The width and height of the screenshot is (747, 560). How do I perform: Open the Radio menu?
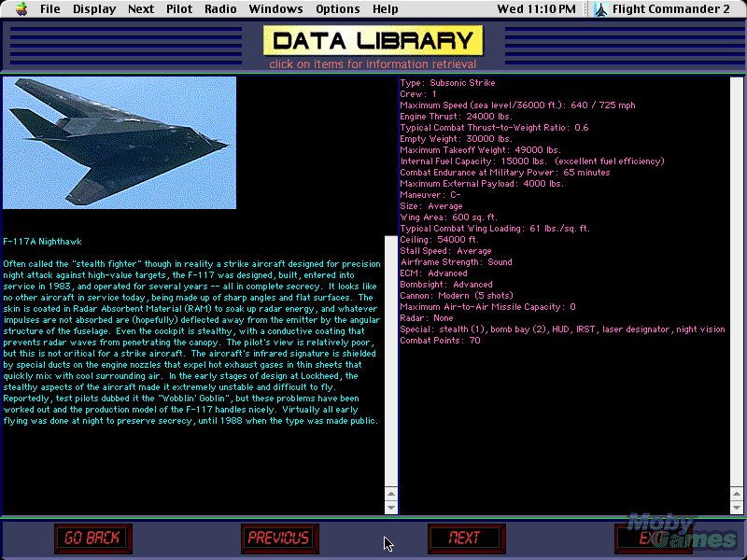220,9
